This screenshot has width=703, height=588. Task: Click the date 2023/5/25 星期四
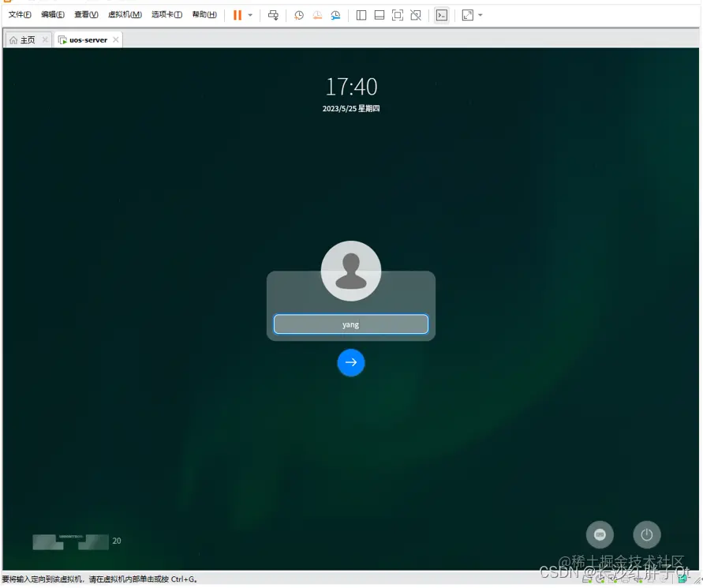tap(351, 109)
